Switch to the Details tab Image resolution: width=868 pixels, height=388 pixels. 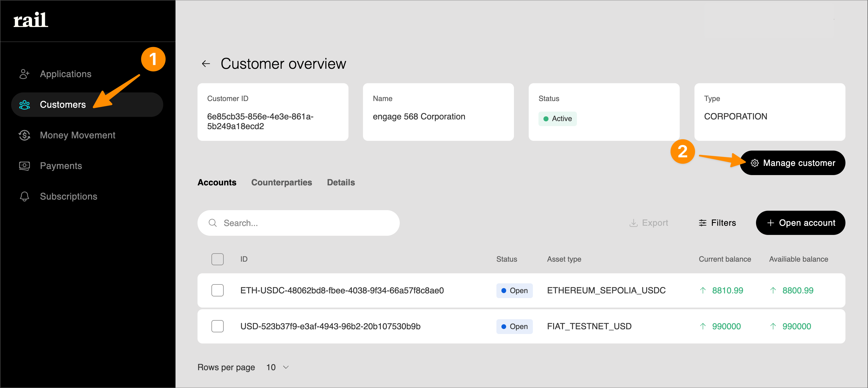pyautogui.click(x=341, y=182)
